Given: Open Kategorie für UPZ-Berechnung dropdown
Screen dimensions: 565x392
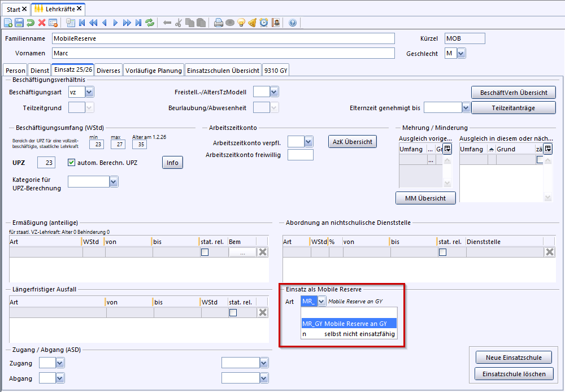Looking at the screenshot, I should pos(114,181).
